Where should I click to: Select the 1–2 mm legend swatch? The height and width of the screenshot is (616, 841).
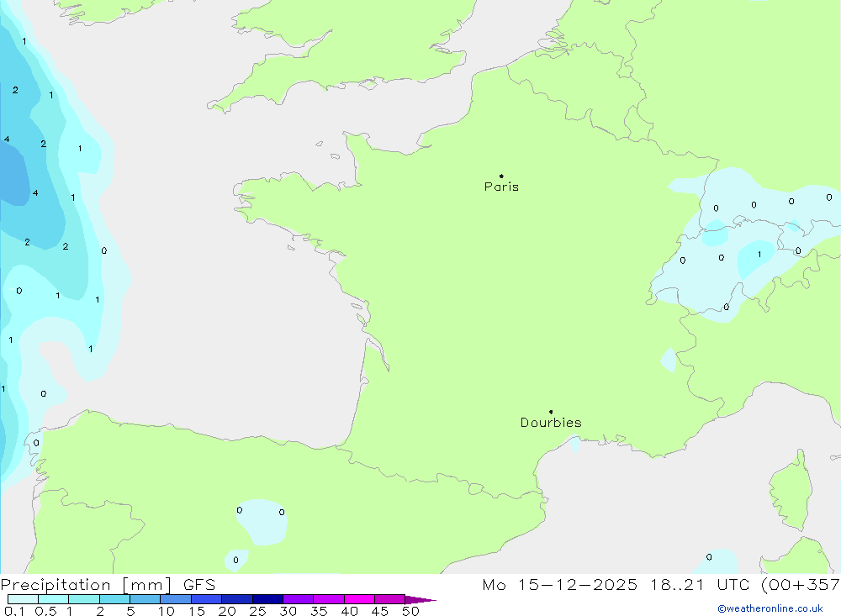coord(84,599)
